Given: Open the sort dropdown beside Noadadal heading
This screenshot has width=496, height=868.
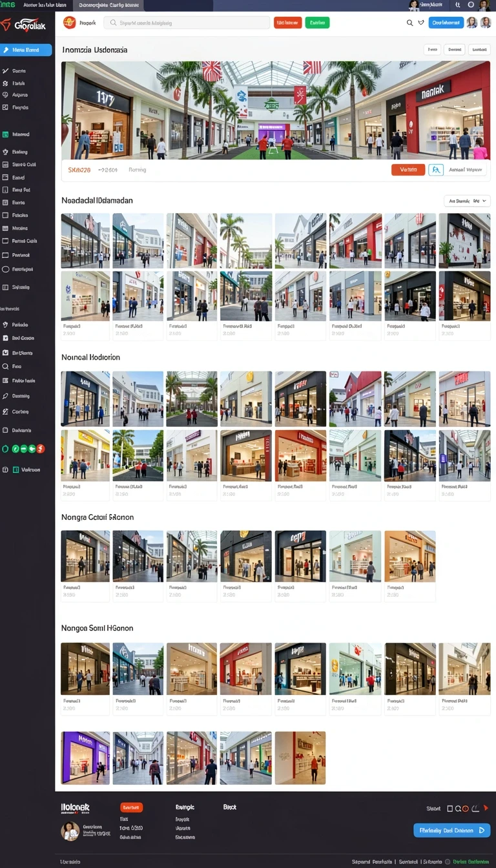Looking at the screenshot, I should coord(468,201).
